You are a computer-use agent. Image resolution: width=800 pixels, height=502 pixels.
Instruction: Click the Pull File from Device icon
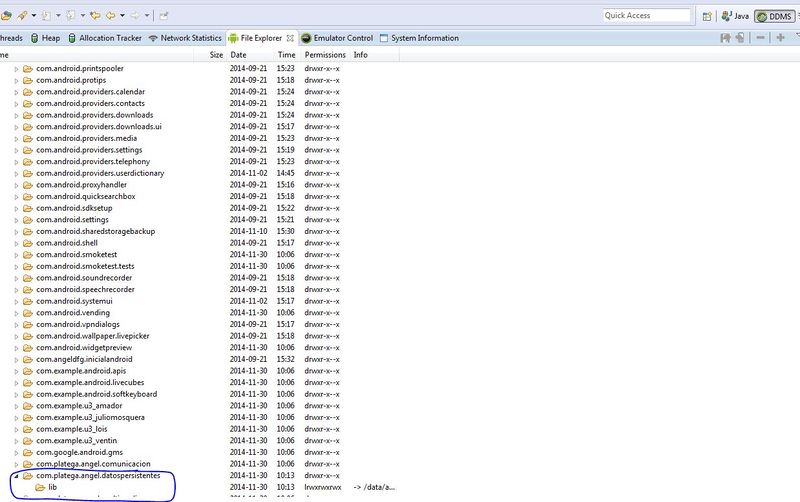tap(725, 38)
